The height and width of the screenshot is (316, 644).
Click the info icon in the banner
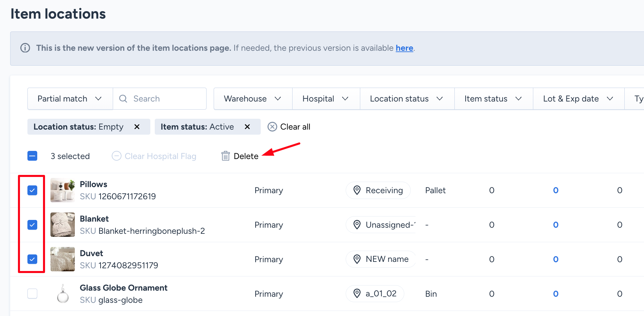(x=25, y=48)
